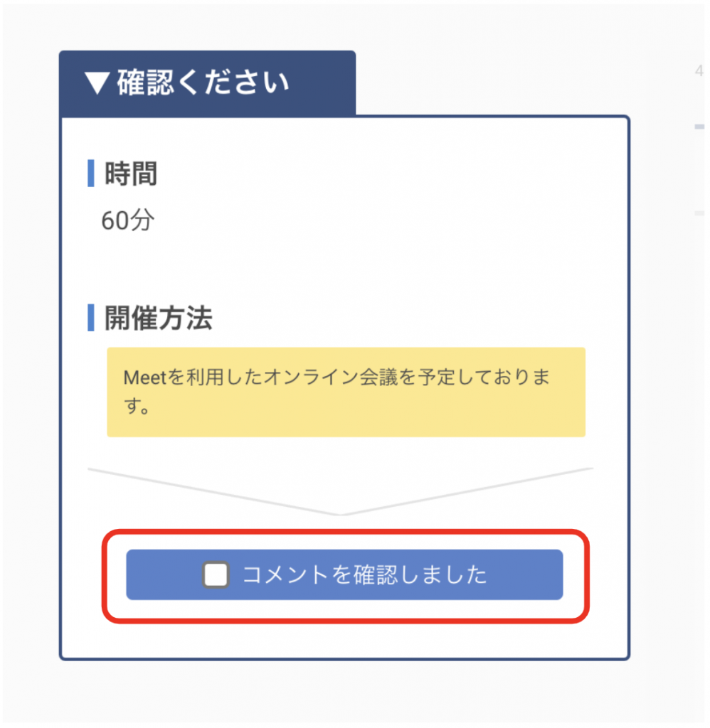Click the faded number 4 at right edge
Screen dimensions: 710x728
tap(699, 70)
